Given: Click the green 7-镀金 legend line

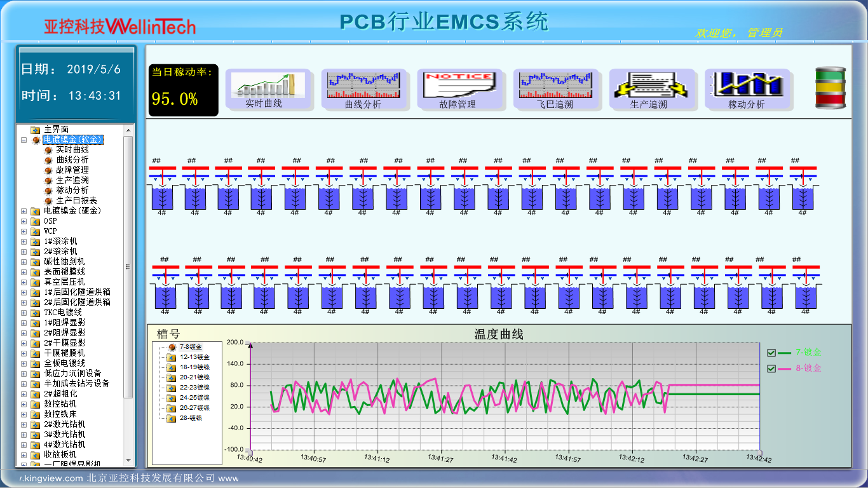Looking at the screenshot, I should coord(785,353).
